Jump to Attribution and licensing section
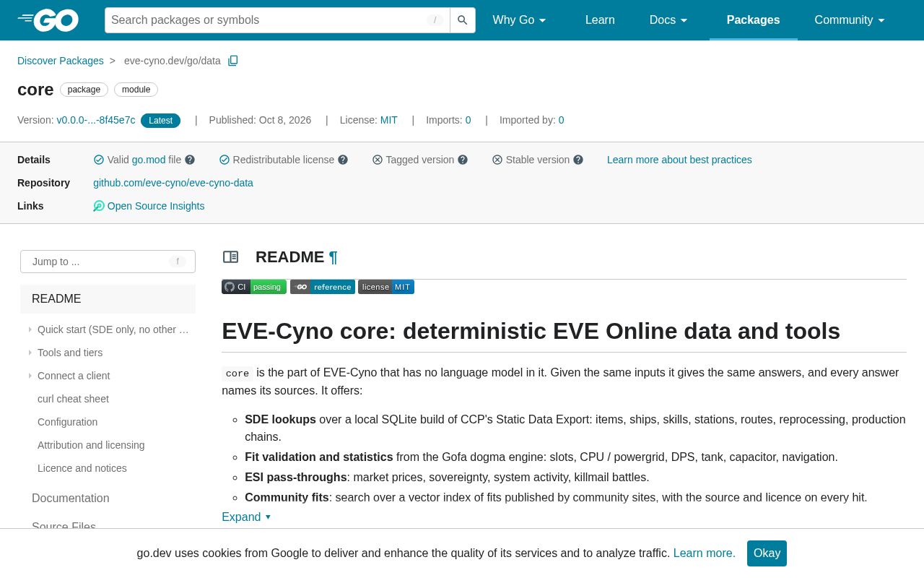924x578 pixels. [91, 445]
